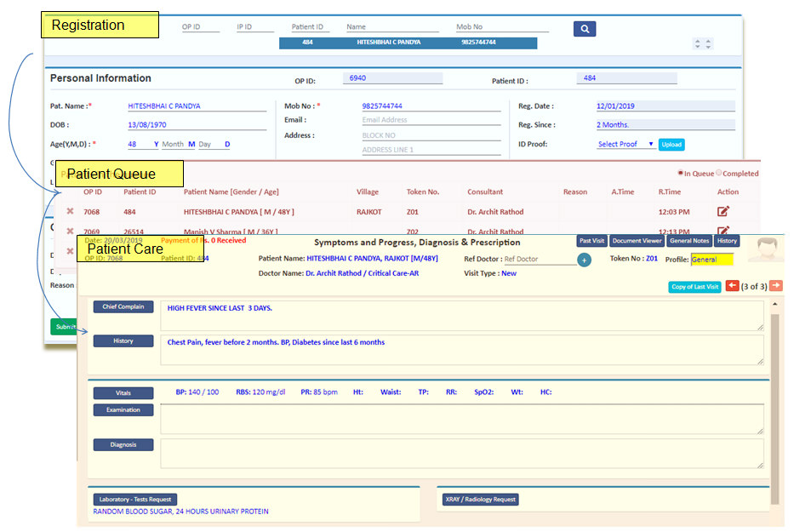Screen dimensions: 794x532
Task: Click PR: 85 bpm vital value
Action: pos(318,392)
